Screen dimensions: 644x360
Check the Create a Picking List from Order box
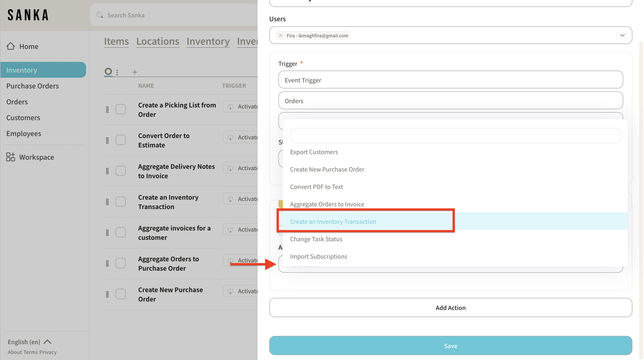tap(121, 109)
